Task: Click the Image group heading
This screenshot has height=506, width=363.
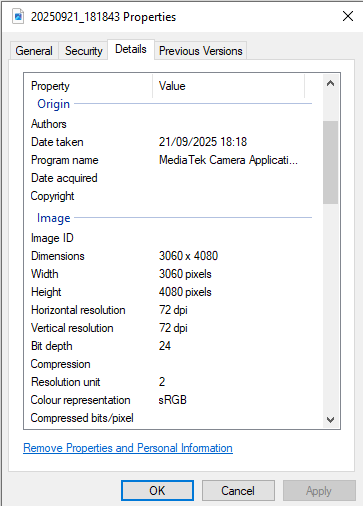Action: (x=54, y=218)
